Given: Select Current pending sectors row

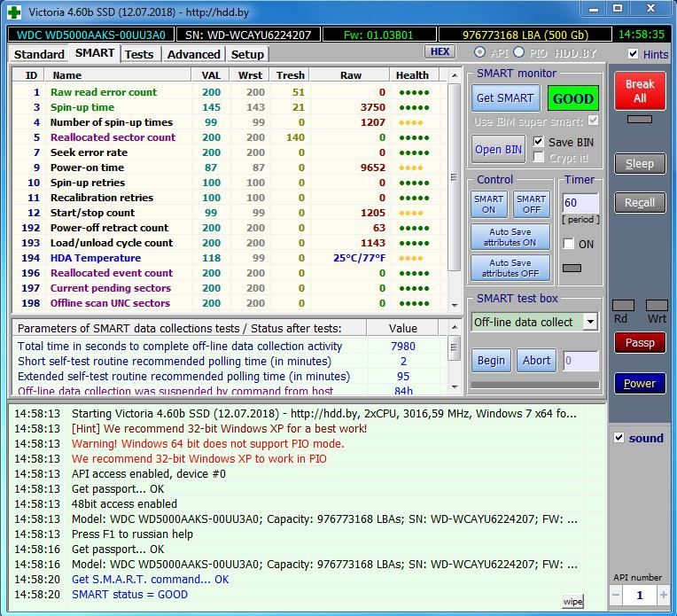Looking at the screenshot, I should tap(230, 288).
